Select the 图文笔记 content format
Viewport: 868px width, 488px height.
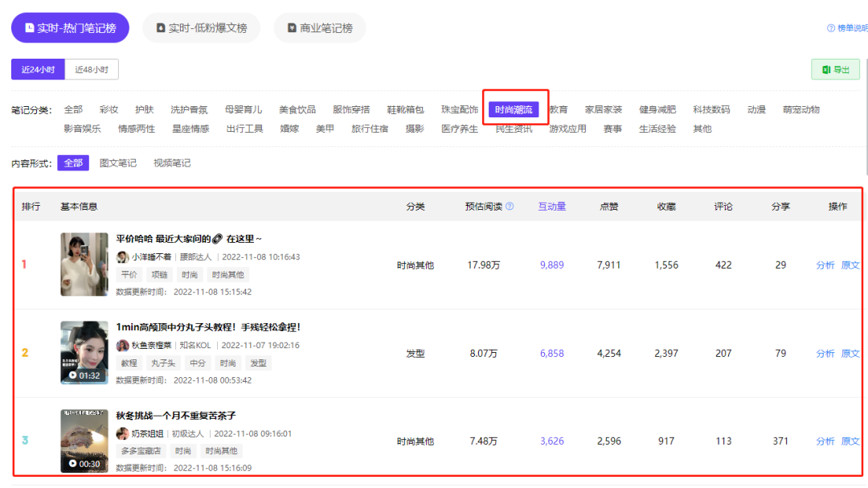click(118, 163)
